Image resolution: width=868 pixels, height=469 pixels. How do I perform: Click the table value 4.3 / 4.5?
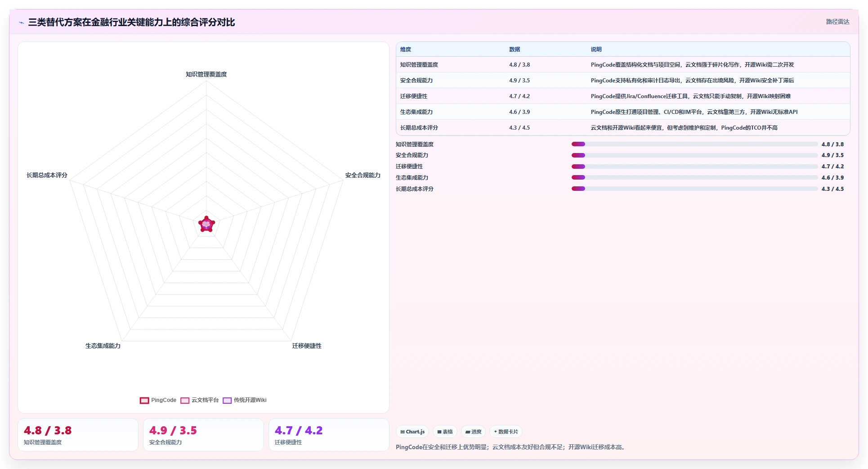pyautogui.click(x=519, y=128)
